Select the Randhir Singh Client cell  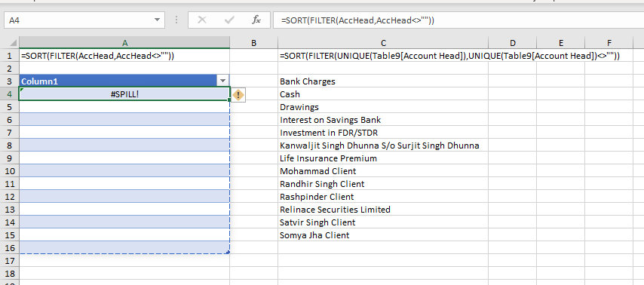[383, 183]
